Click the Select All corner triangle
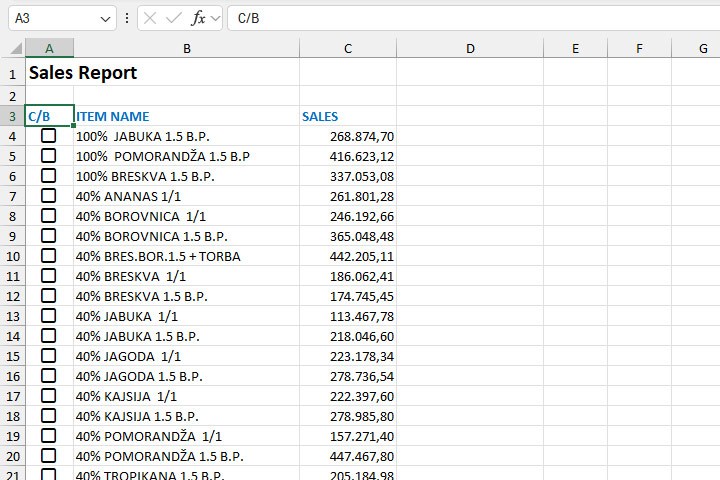Screen dimensions: 720x480 click(x=15, y=49)
